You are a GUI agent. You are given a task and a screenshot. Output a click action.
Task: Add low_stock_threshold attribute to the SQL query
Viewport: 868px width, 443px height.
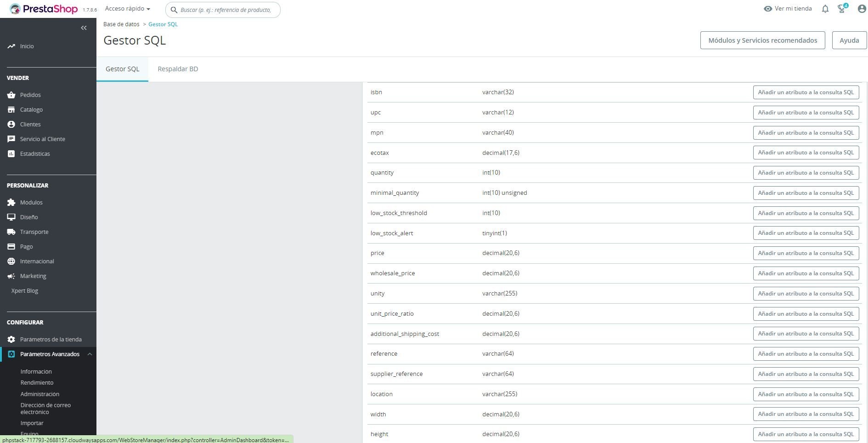point(806,213)
